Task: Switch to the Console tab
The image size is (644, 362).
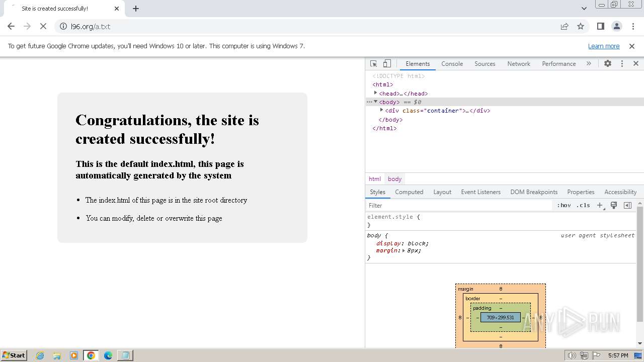Action: tap(452, 64)
